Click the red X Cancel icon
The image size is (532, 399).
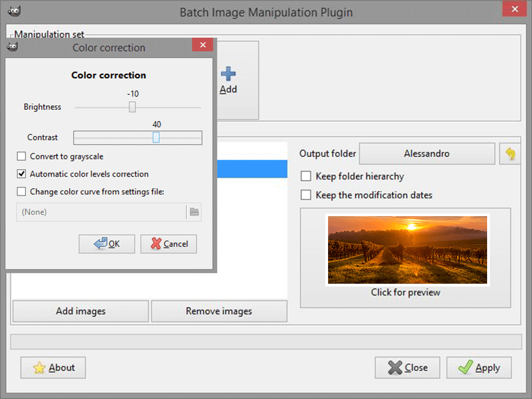pos(156,244)
